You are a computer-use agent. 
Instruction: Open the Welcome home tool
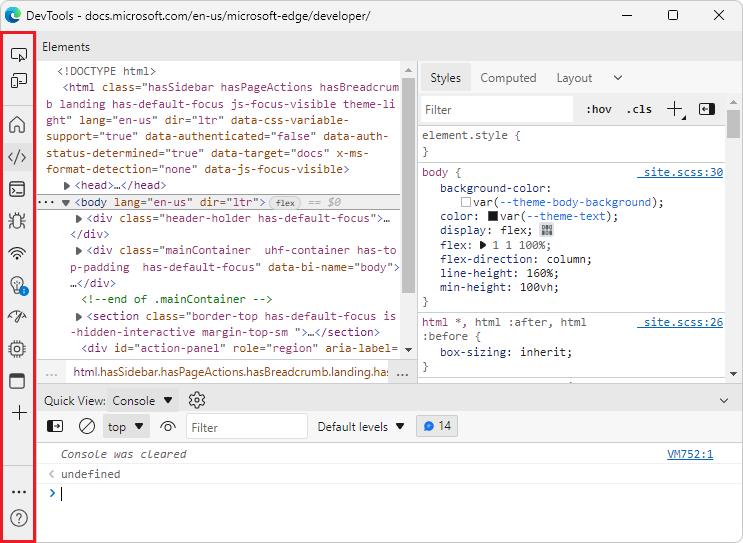point(18,125)
